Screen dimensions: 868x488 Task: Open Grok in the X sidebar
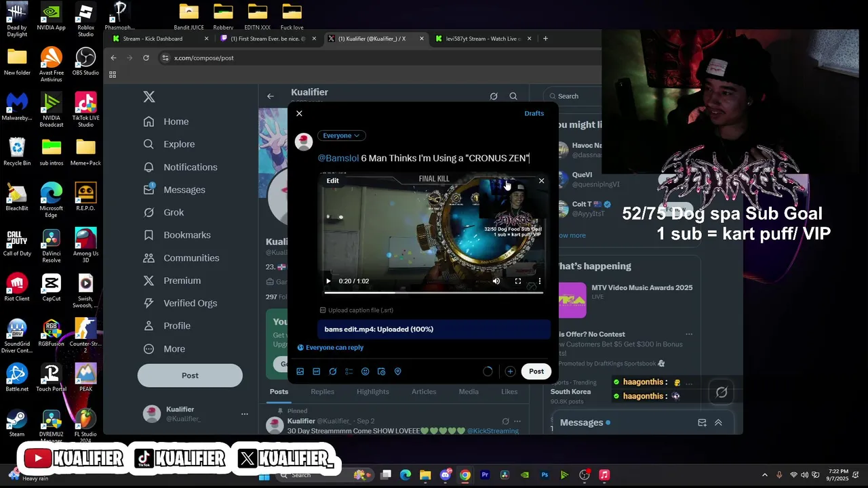(x=163, y=213)
